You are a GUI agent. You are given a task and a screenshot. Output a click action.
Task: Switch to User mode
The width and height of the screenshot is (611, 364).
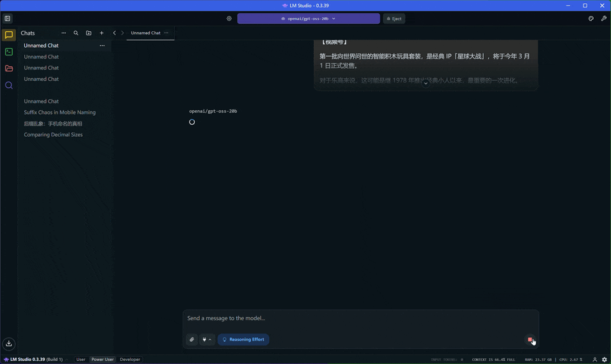click(x=81, y=360)
